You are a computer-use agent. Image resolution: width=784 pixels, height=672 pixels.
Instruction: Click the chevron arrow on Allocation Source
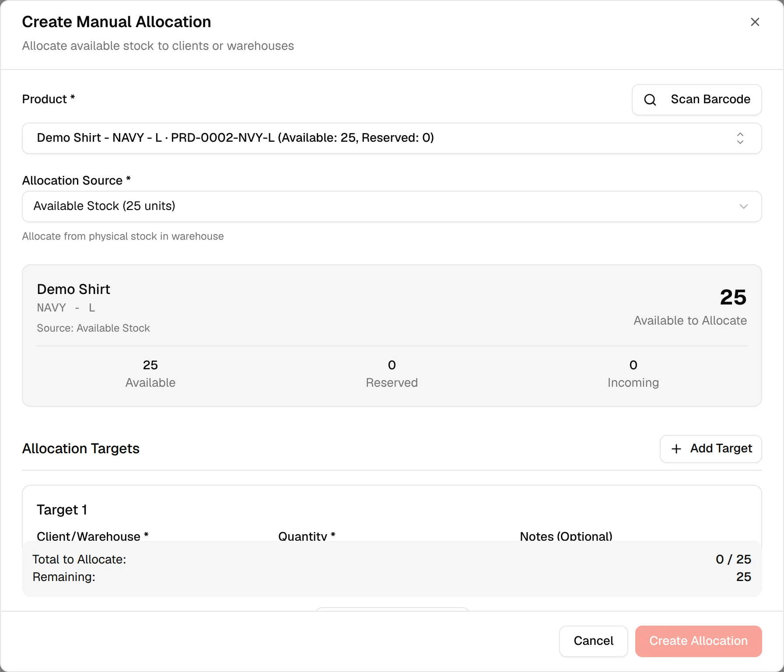coord(743,206)
